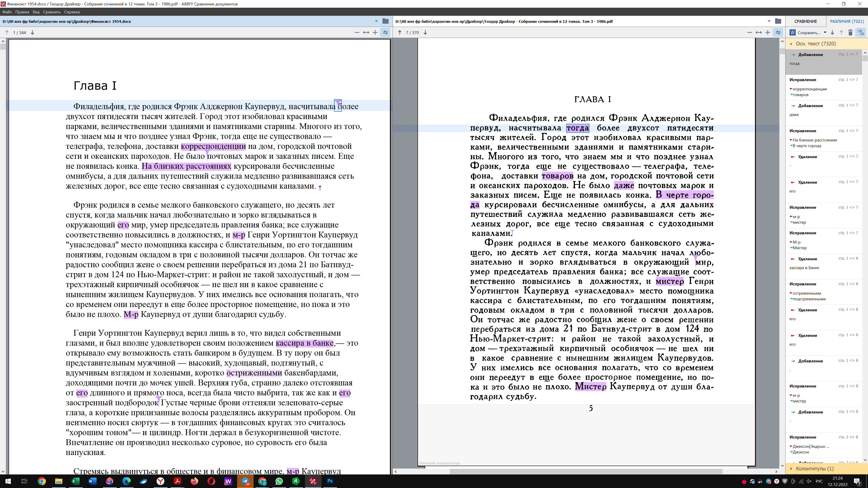Toggle synchronized scrolling in right pane

778,33
